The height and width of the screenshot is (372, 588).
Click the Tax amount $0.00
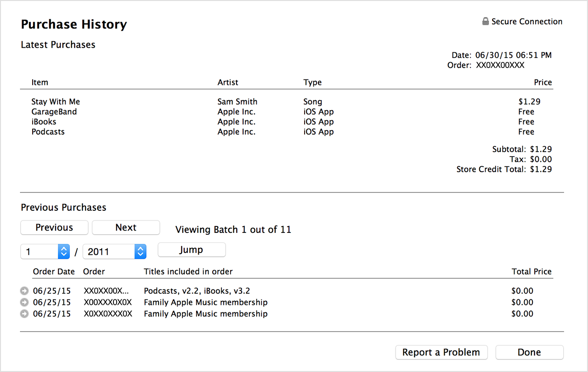pyautogui.click(x=541, y=159)
